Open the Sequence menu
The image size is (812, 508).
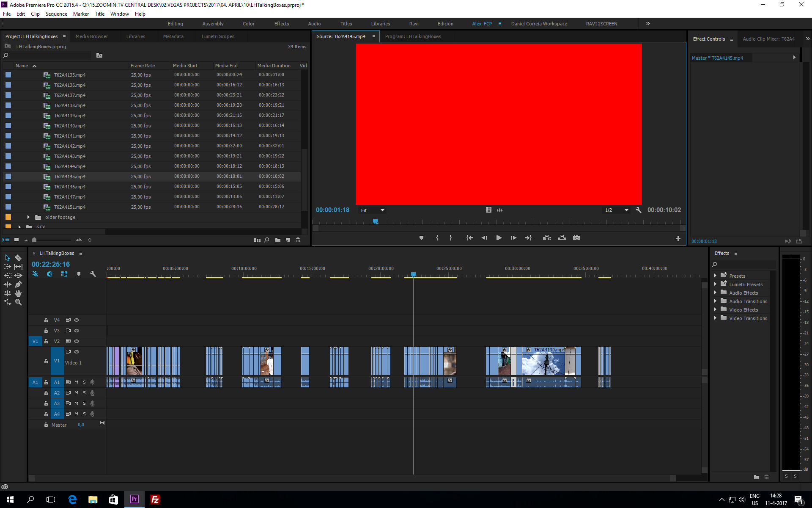point(56,14)
